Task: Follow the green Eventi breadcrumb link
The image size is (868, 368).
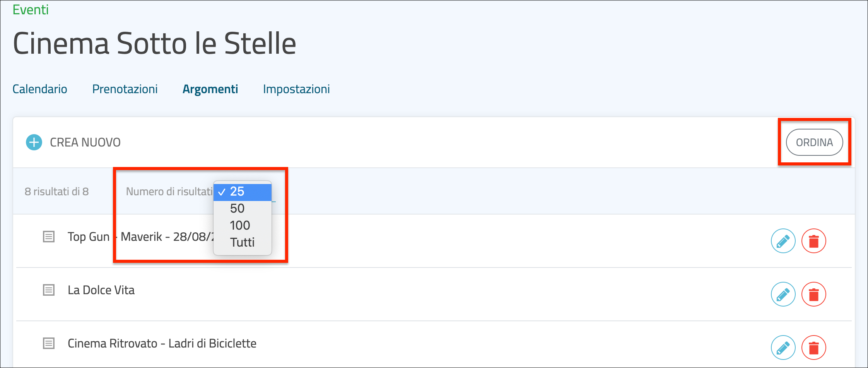Action: (31, 10)
